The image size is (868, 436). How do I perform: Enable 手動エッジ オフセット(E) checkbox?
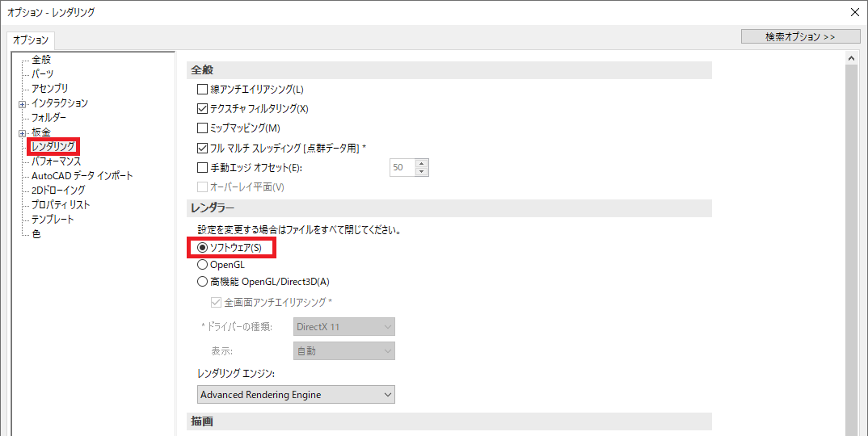click(x=203, y=168)
